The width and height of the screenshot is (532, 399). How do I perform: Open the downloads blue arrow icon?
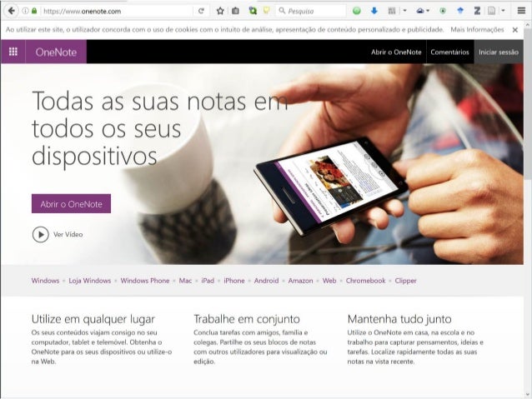click(374, 11)
